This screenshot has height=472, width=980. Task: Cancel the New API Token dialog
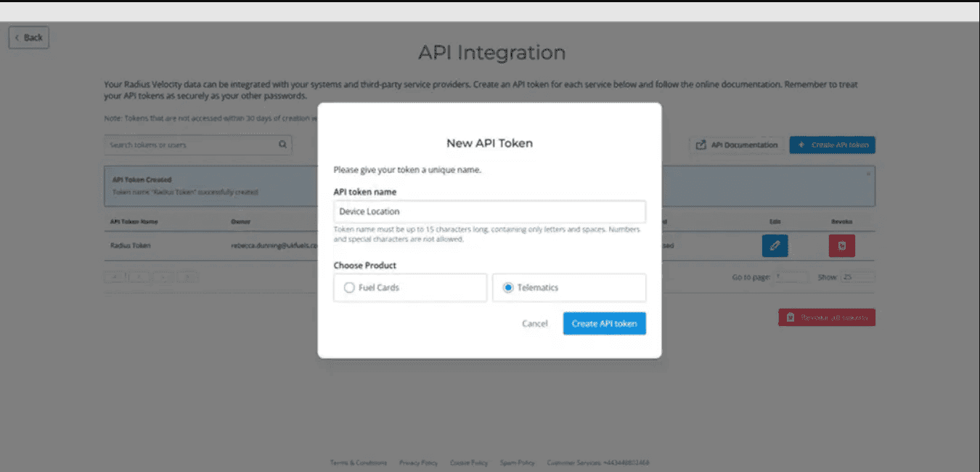pos(534,323)
